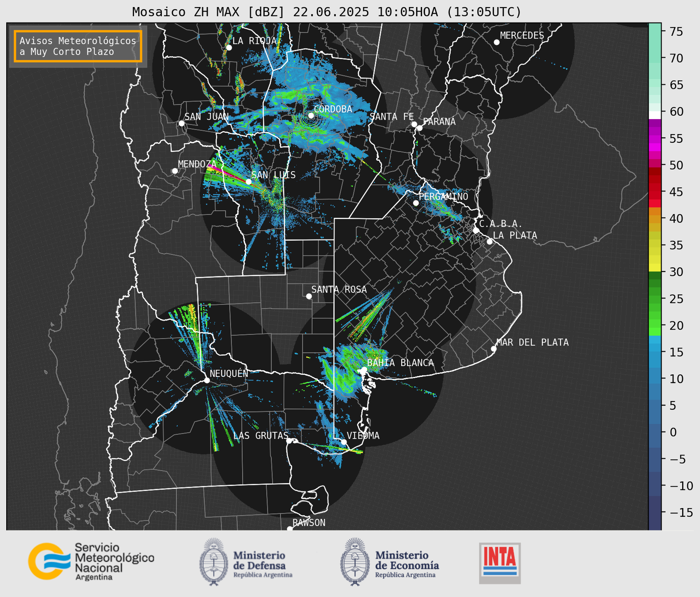Screen dimensions: 700x597
Task: Click the white 60 dBZ color band
Action: (655, 115)
